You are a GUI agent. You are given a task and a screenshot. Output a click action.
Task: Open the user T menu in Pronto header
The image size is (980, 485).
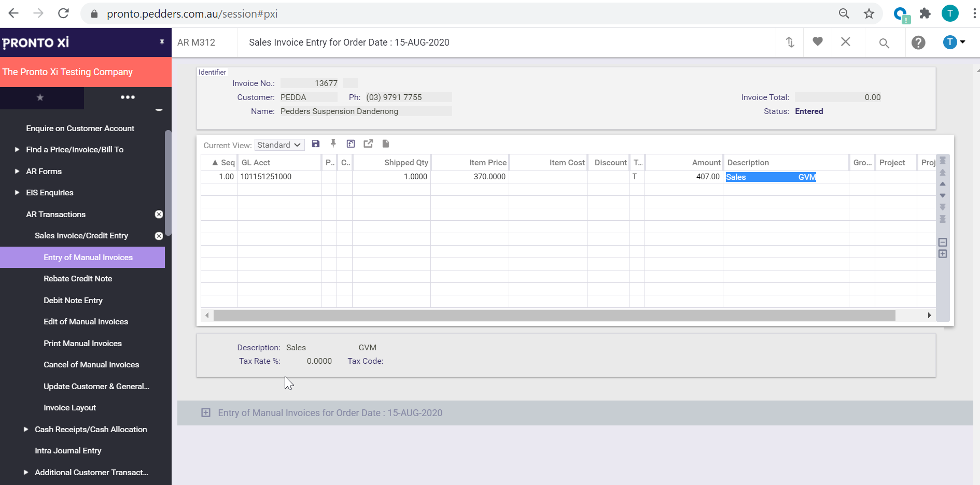tap(954, 42)
